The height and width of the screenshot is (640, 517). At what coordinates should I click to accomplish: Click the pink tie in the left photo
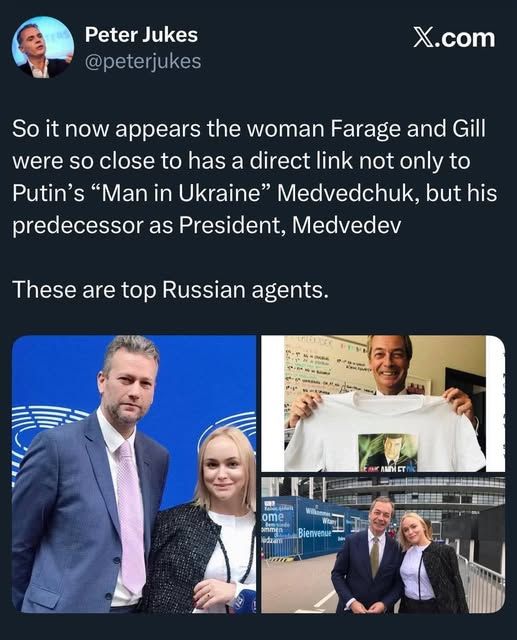coord(131,515)
